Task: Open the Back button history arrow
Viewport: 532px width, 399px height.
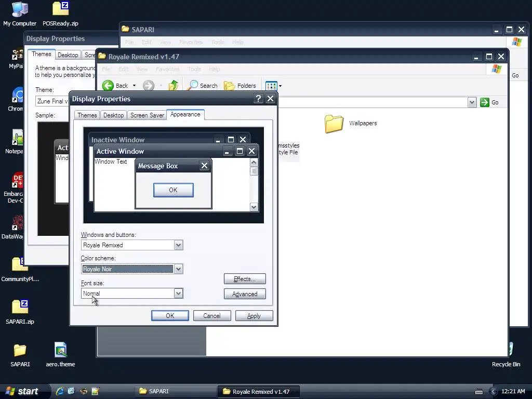Action: click(135, 86)
